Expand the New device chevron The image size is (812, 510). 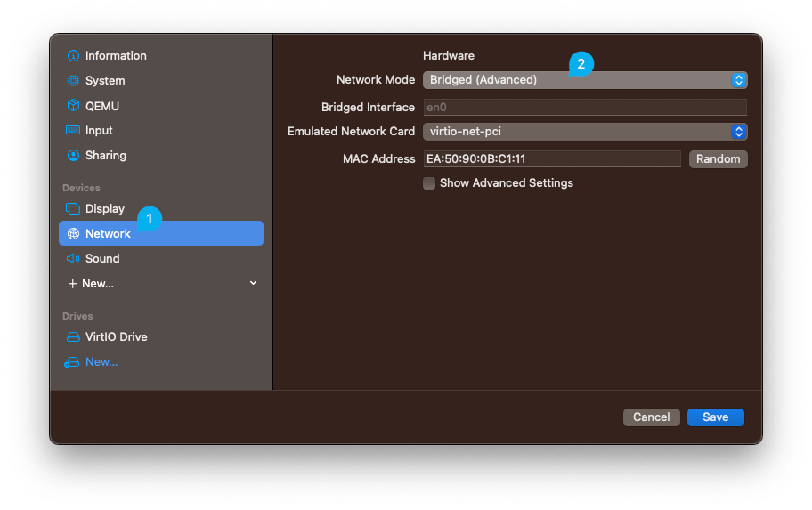coord(253,283)
